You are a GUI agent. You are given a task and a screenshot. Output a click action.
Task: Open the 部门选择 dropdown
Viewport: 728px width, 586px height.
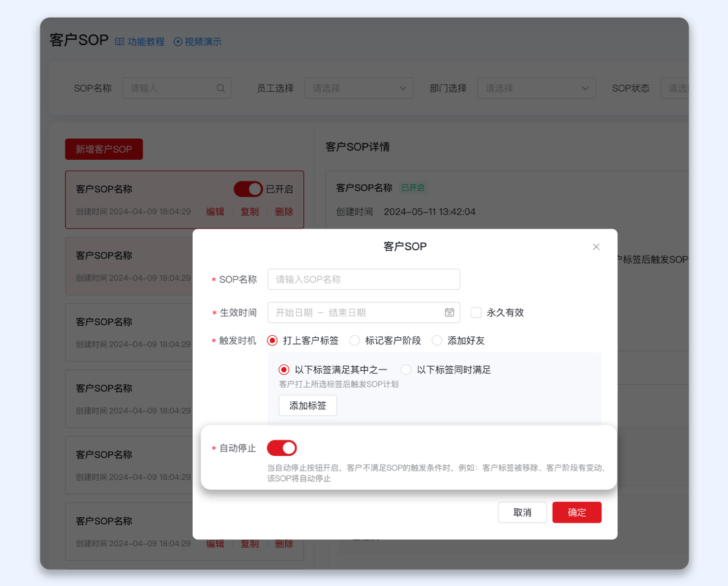(x=536, y=88)
